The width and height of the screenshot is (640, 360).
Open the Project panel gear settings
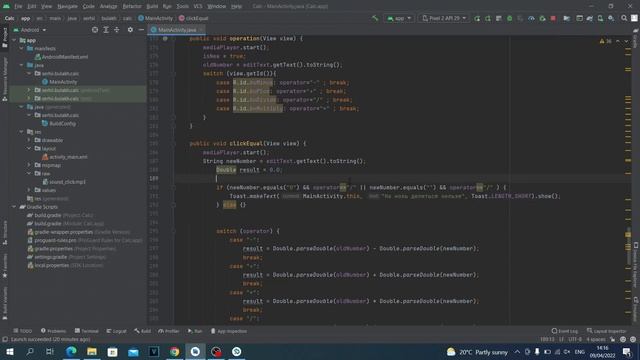(130, 30)
